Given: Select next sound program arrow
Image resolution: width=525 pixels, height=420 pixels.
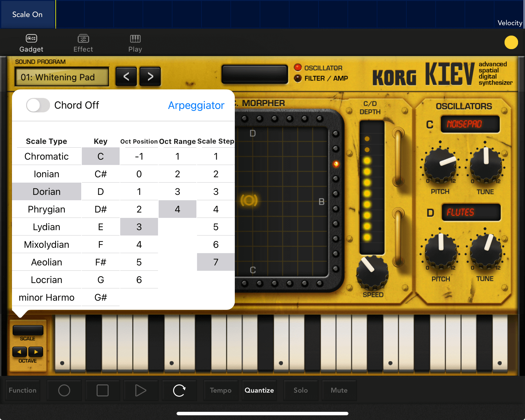Looking at the screenshot, I should coord(150,77).
